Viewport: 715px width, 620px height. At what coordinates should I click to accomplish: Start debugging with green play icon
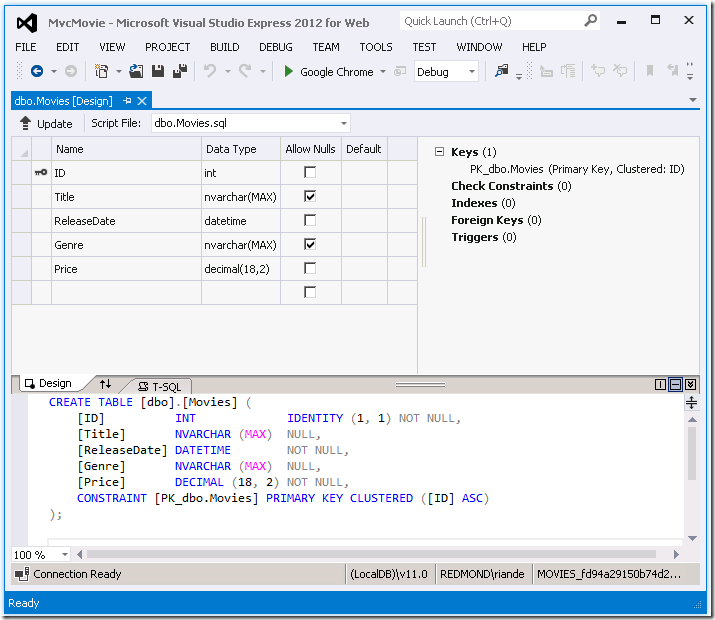289,71
